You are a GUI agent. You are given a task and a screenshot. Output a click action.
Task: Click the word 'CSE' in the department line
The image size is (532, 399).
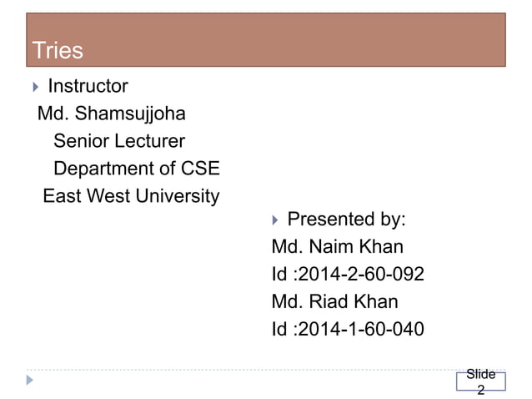click(x=200, y=169)
